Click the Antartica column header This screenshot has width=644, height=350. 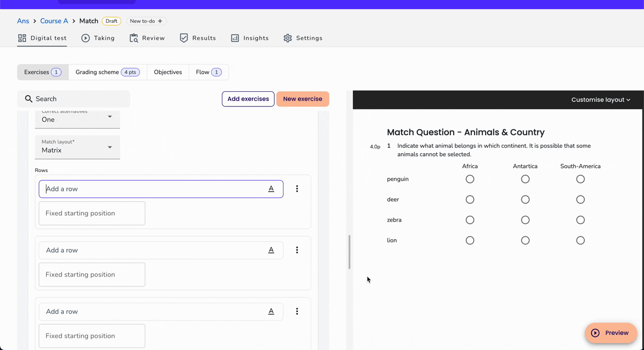(525, 166)
